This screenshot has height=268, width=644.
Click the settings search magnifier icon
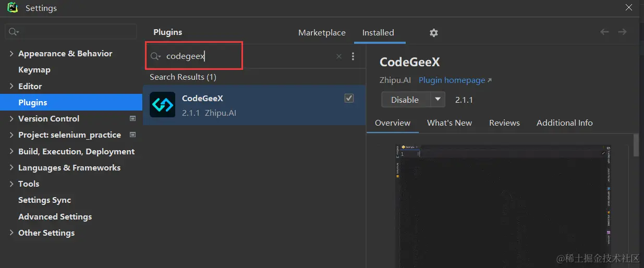14,32
